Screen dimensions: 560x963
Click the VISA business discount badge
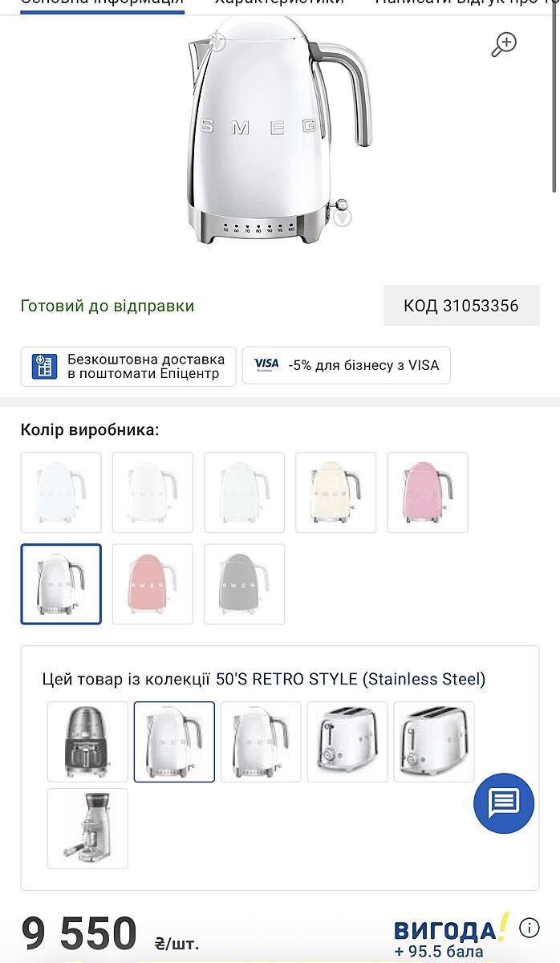point(346,366)
